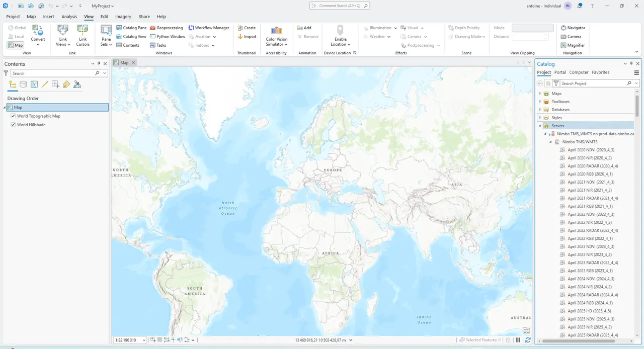This screenshot has height=349, width=644.
Task: Toggle World Hillshade layer visibility
Action: [x=13, y=125]
